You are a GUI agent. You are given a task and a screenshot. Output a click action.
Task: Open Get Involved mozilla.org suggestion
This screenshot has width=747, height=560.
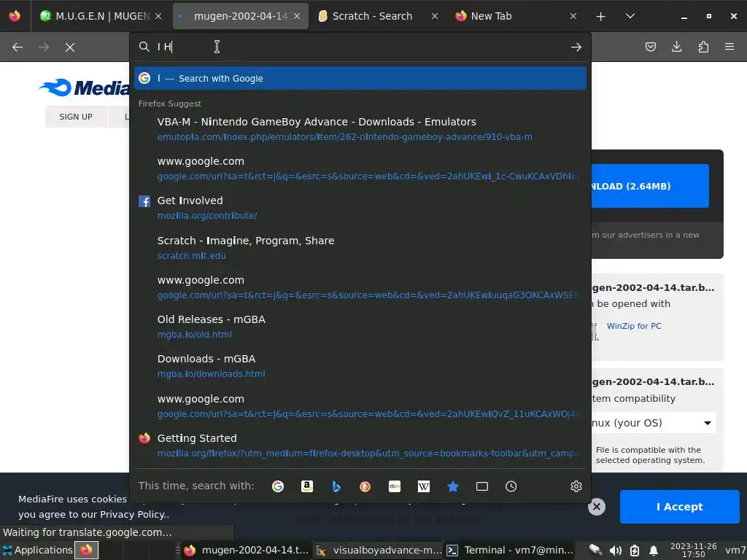pos(360,208)
